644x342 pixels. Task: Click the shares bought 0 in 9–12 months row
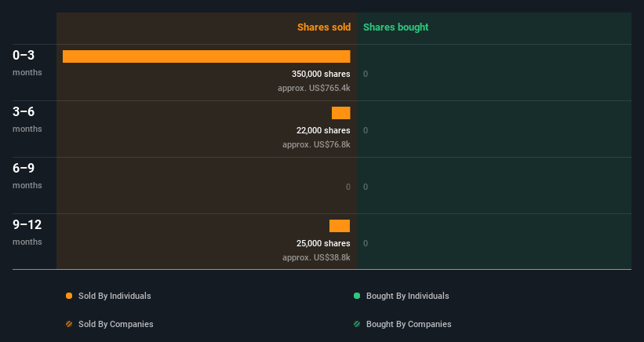tap(366, 243)
